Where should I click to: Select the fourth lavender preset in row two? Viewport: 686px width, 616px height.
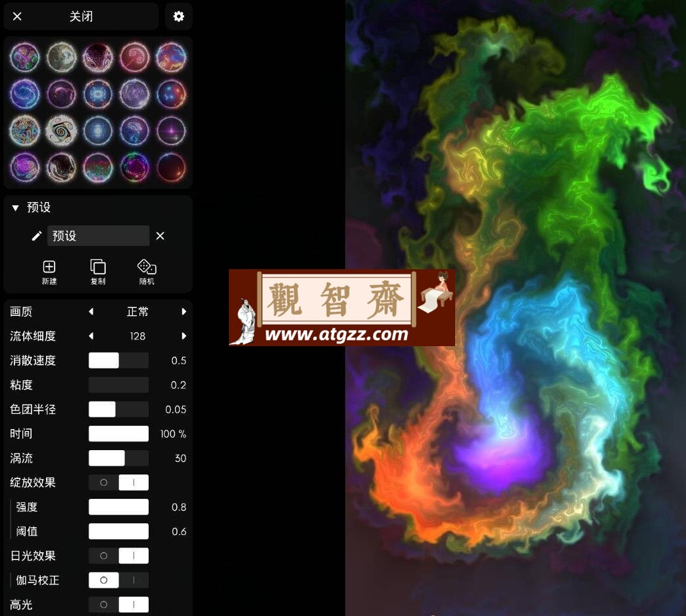coord(135,93)
